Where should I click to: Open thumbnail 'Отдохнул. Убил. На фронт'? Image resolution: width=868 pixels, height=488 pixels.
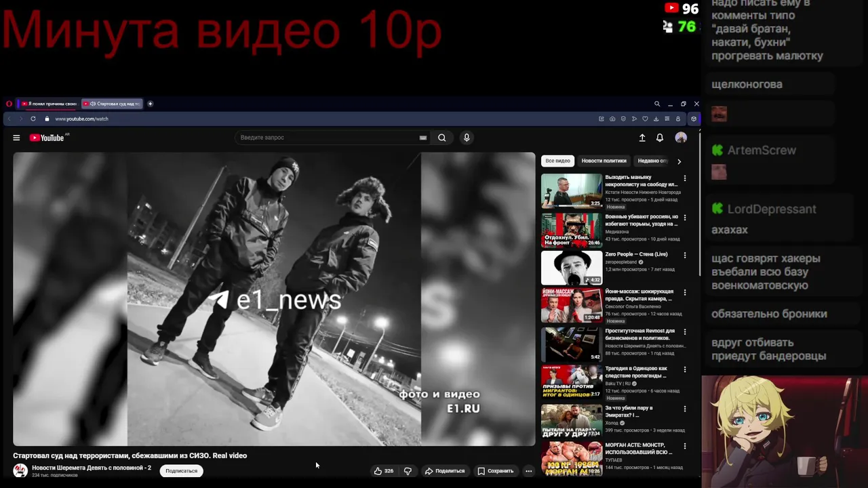pos(572,230)
